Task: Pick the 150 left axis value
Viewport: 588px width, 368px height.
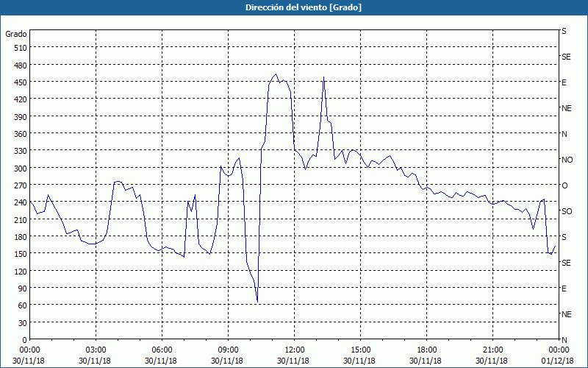Action: [21, 254]
